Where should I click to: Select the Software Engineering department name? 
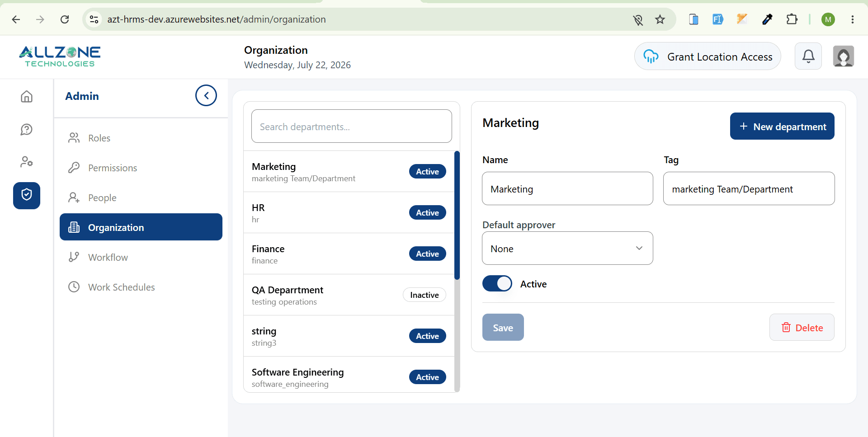(x=297, y=372)
